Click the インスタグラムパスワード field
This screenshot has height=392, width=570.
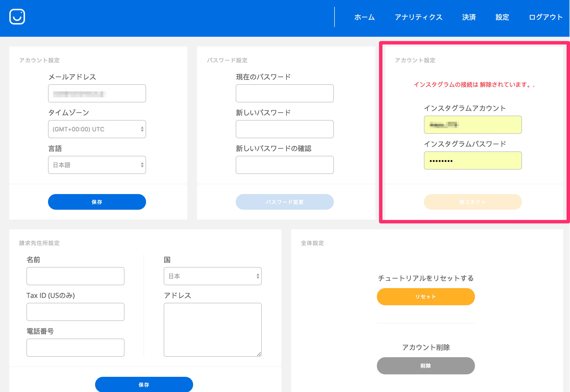click(473, 161)
